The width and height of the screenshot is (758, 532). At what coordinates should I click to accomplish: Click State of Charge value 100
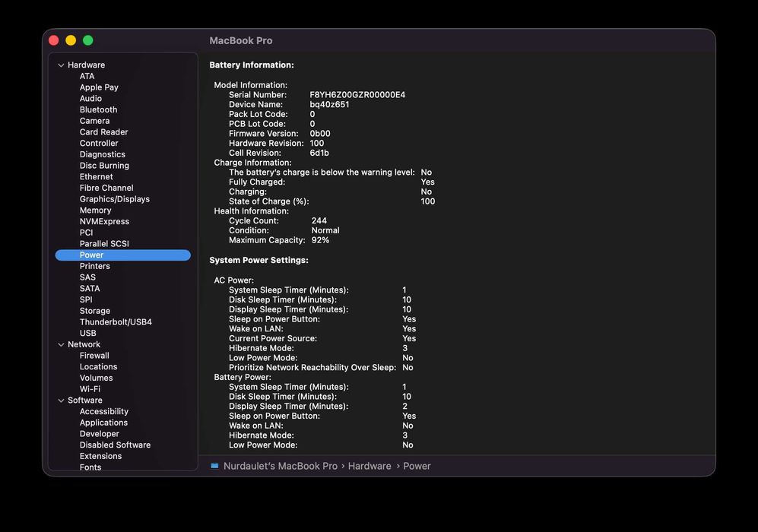428,201
